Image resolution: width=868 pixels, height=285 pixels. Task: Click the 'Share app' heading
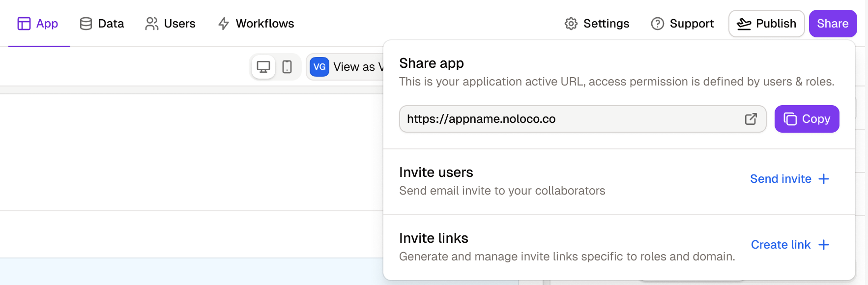pos(432,63)
